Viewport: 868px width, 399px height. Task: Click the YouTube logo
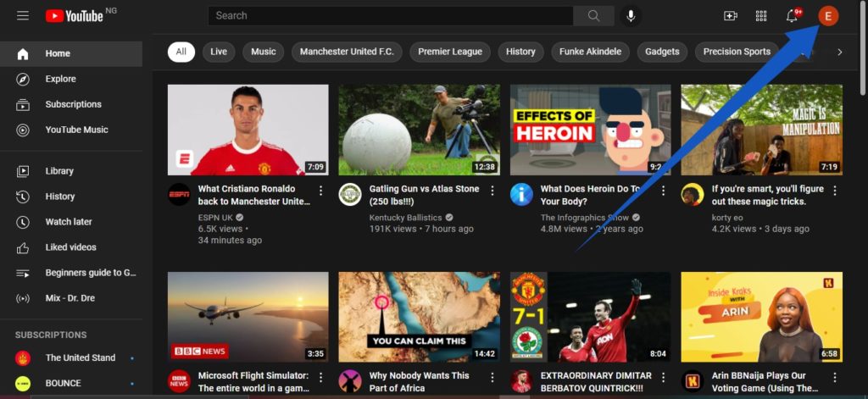(75, 16)
